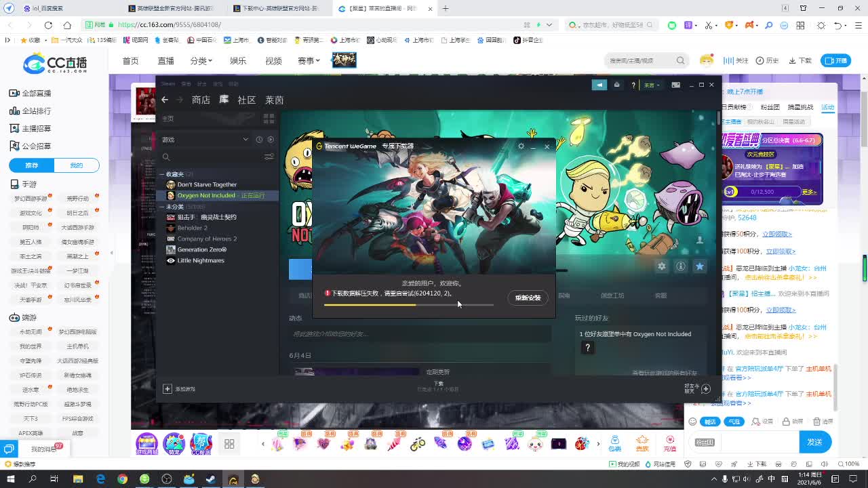Select Company of Heroes 2 in library
Image resolution: width=868 pixels, height=488 pixels.
207,239
